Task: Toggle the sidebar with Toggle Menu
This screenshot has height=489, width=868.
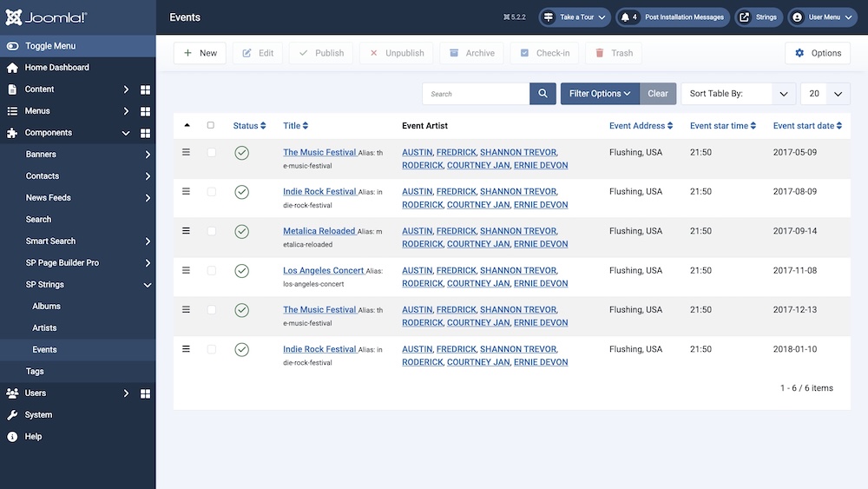Action: [x=50, y=46]
